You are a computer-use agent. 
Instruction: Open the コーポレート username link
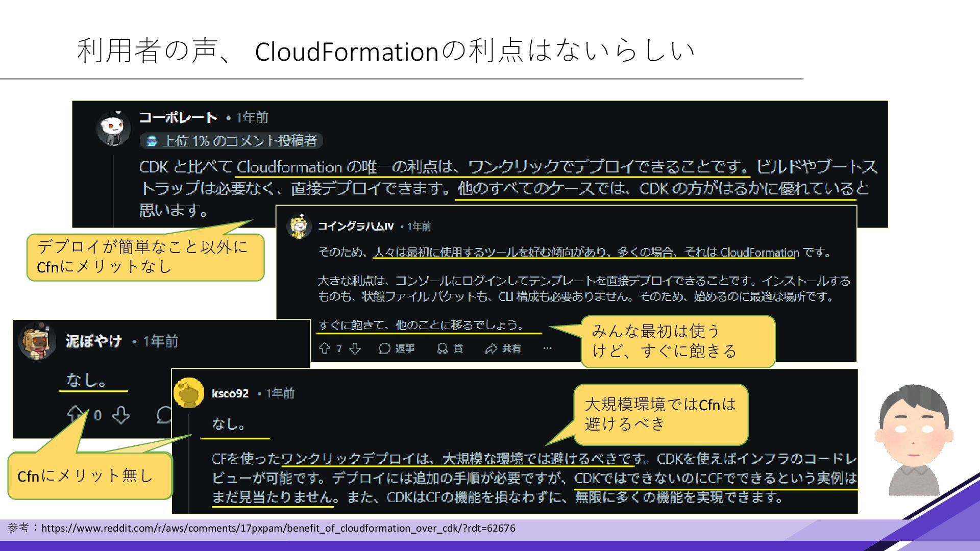tap(178, 118)
